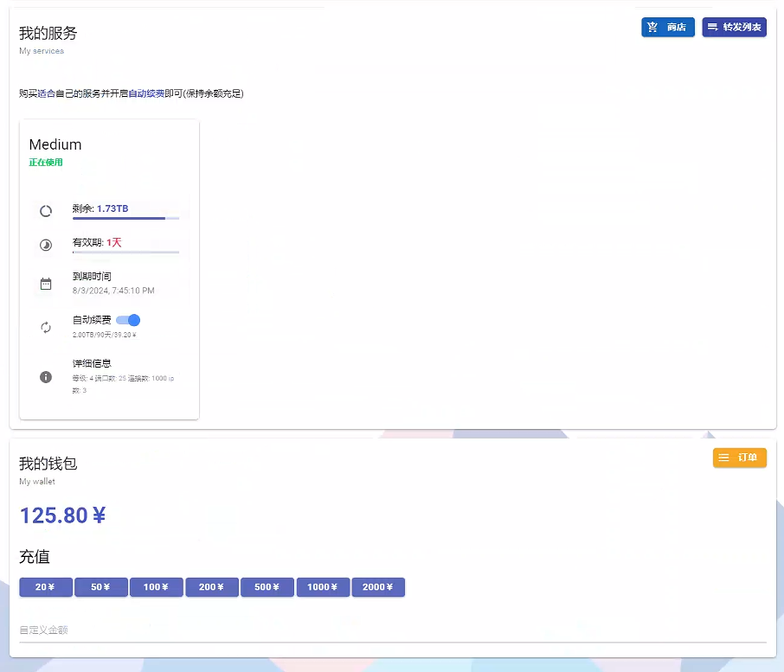Click the expiration date calendar icon
The width and height of the screenshot is (784, 672).
coord(46,284)
